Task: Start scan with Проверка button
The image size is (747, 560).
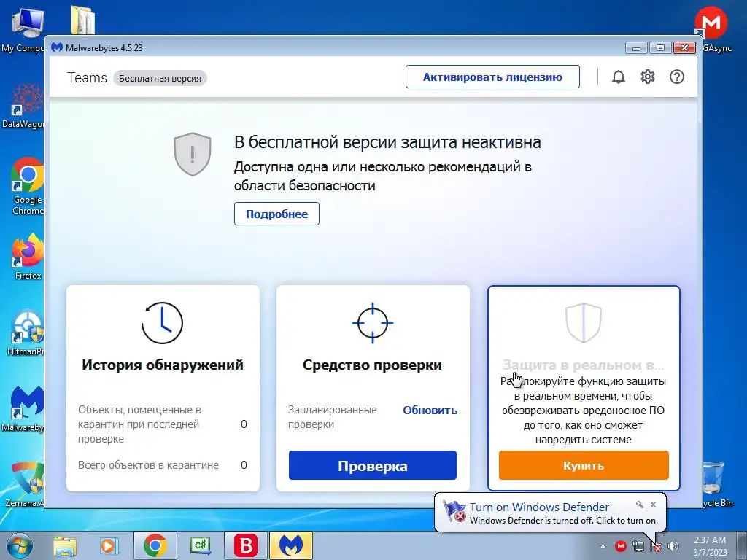Action: [x=373, y=465]
